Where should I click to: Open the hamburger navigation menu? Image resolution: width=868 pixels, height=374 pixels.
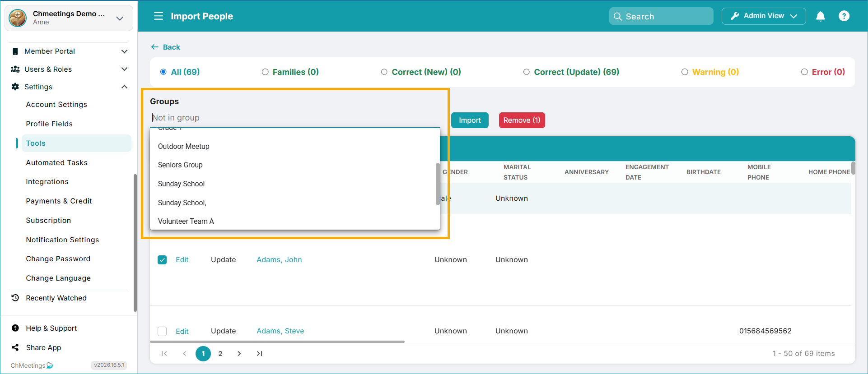click(x=158, y=16)
